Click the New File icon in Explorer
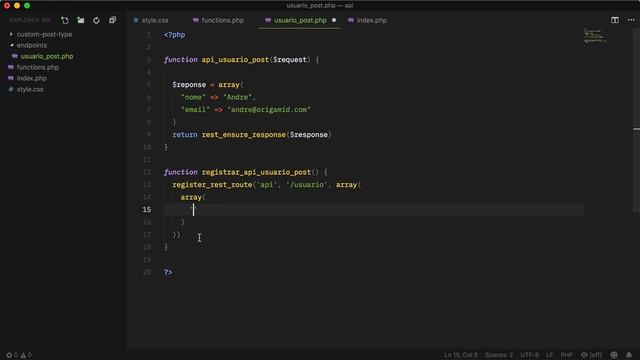 coord(64,20)
